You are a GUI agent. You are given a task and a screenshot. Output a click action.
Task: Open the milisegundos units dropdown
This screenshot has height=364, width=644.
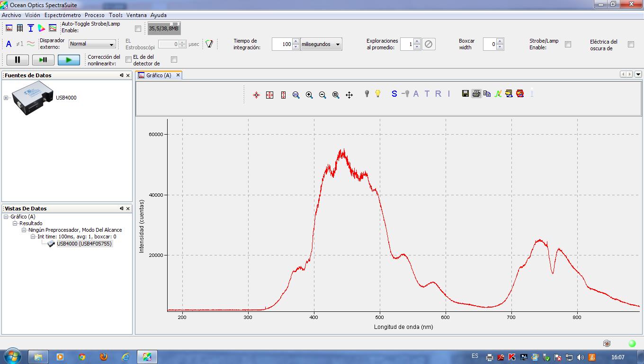[321, 44]
